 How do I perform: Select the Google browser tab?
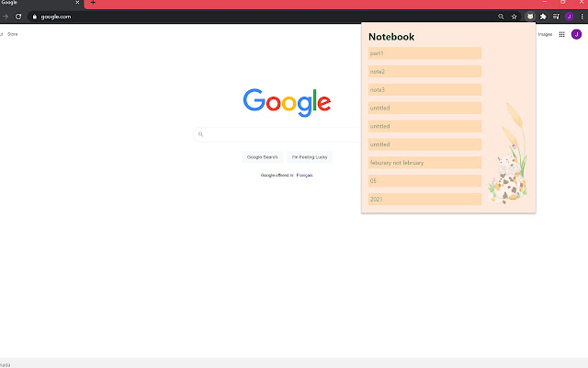(40, 3)
